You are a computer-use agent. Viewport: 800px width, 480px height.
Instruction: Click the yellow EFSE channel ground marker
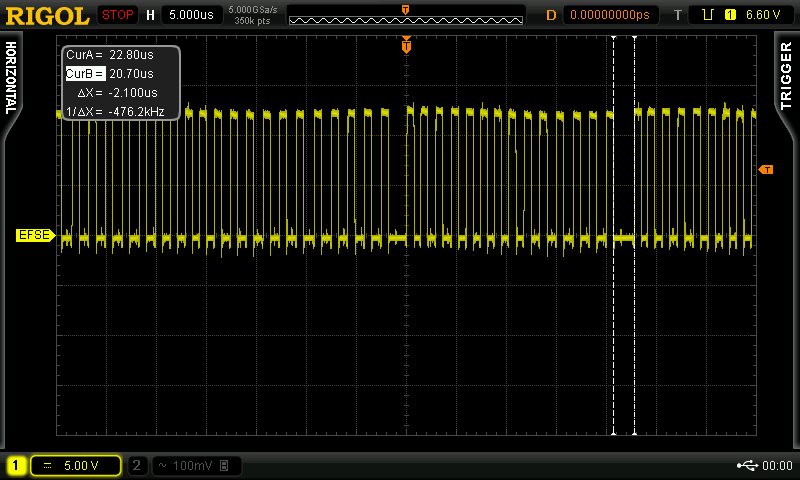point(36,235)
